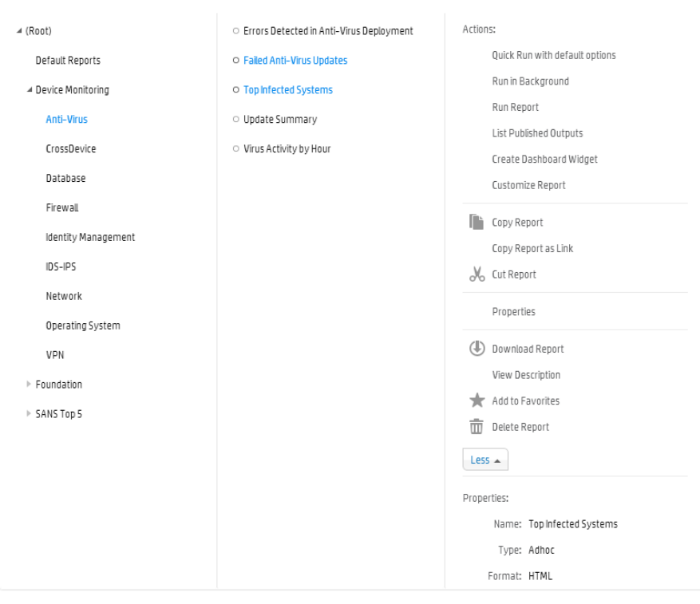Collapse the Device Monitoring tree node
700x604 pixels.
[x=30, y=90]
